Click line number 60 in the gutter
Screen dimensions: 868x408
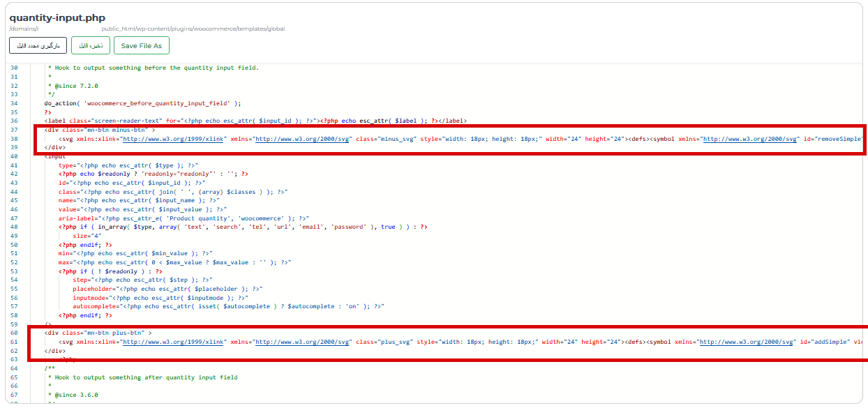pos(14,333)
